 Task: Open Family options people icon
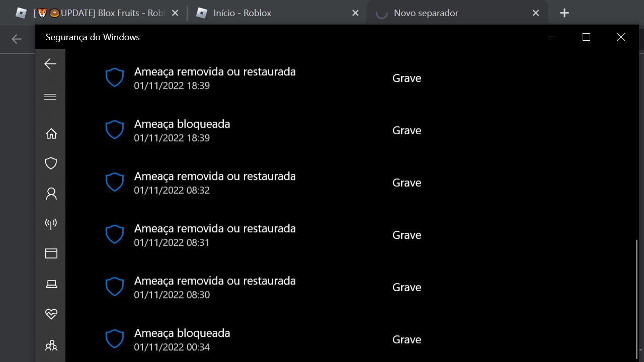(x=51, y=345)
